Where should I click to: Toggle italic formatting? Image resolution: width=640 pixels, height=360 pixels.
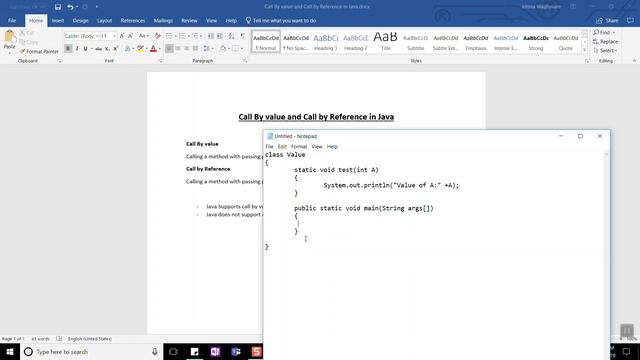pos(77,49)
